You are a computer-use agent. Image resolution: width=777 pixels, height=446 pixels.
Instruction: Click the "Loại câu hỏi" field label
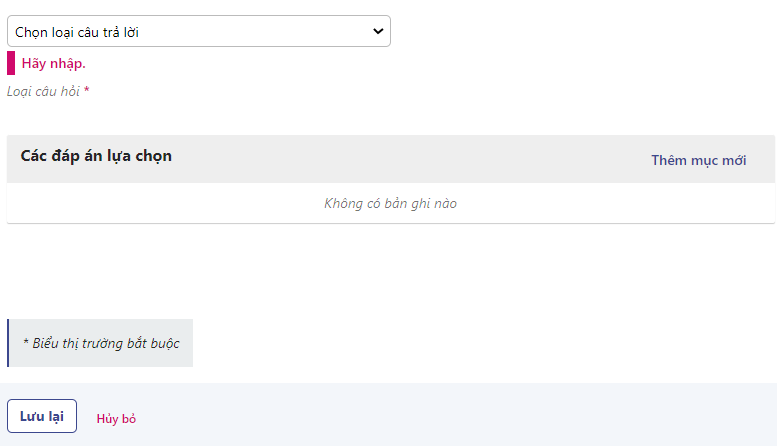[44, 91]
